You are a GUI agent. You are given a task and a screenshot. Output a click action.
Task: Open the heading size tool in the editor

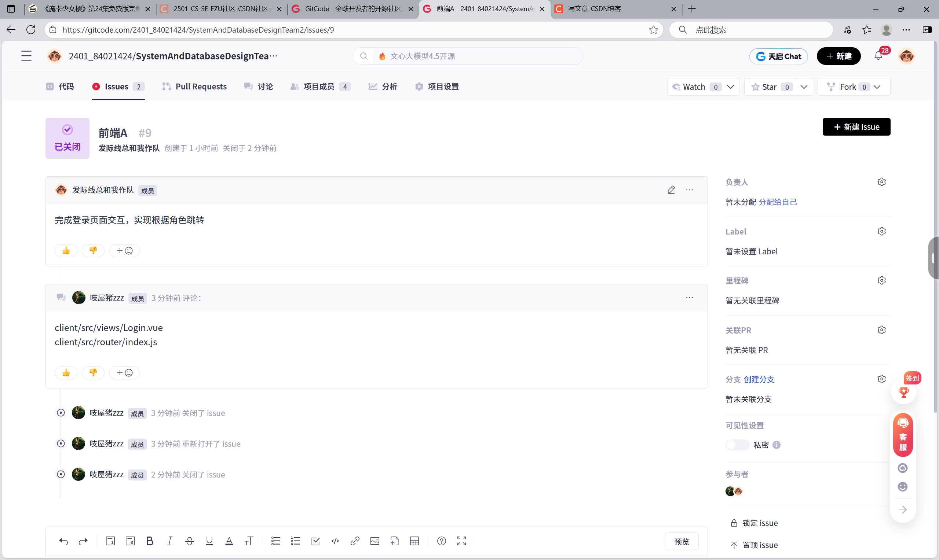[x=249, y=541]
